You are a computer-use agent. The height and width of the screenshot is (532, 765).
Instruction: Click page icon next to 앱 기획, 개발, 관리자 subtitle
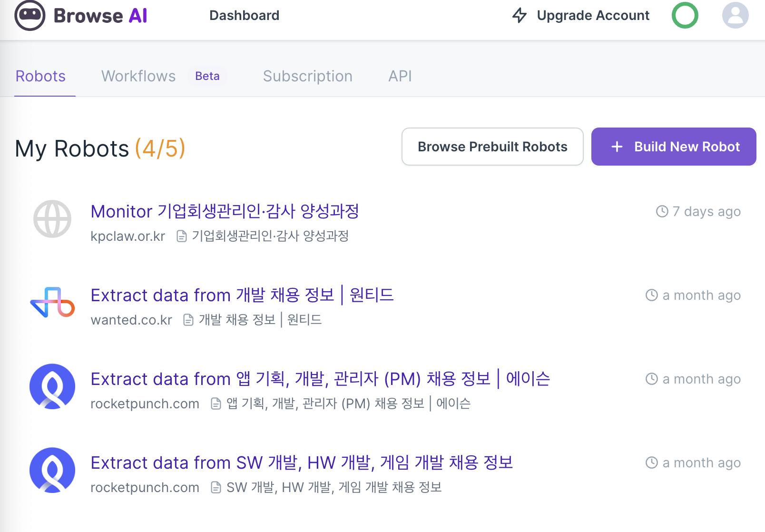(216, 404)
